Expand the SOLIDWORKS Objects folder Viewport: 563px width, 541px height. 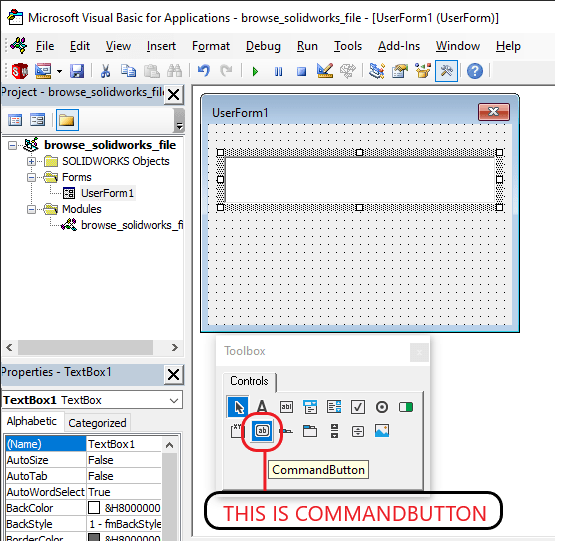[31, 162]
